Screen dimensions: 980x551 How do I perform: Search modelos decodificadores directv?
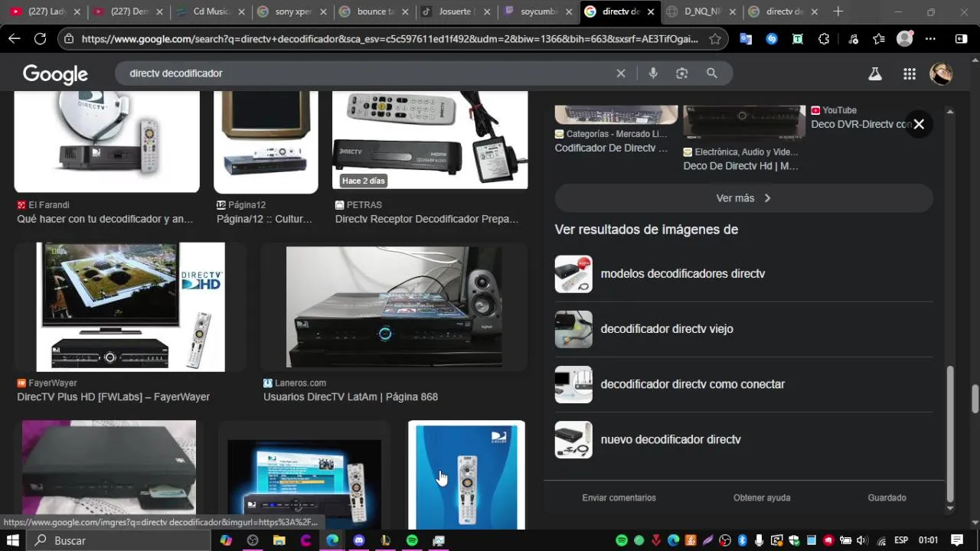(x=743, y=274)
